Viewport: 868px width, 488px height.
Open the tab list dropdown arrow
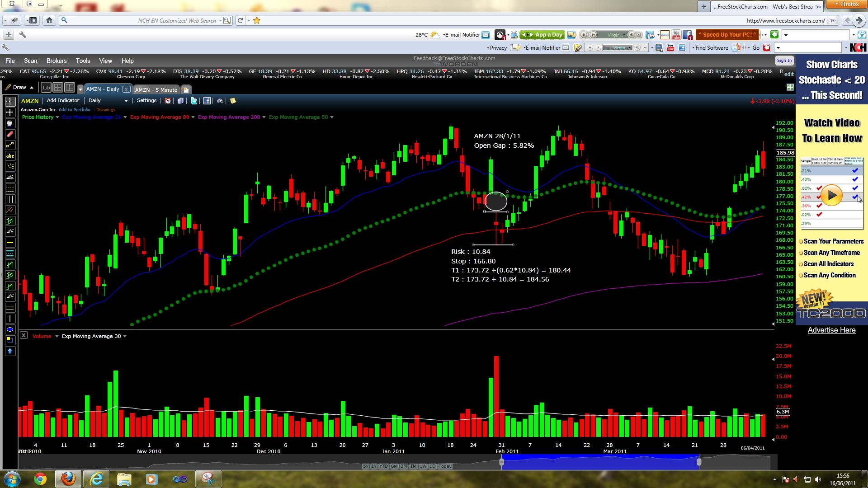point(80,89)
